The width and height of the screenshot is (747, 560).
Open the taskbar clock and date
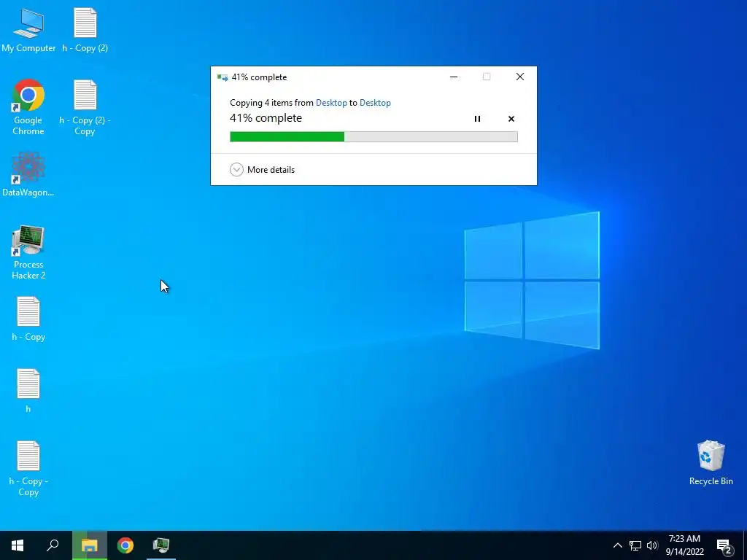click(x=684, y=545)
